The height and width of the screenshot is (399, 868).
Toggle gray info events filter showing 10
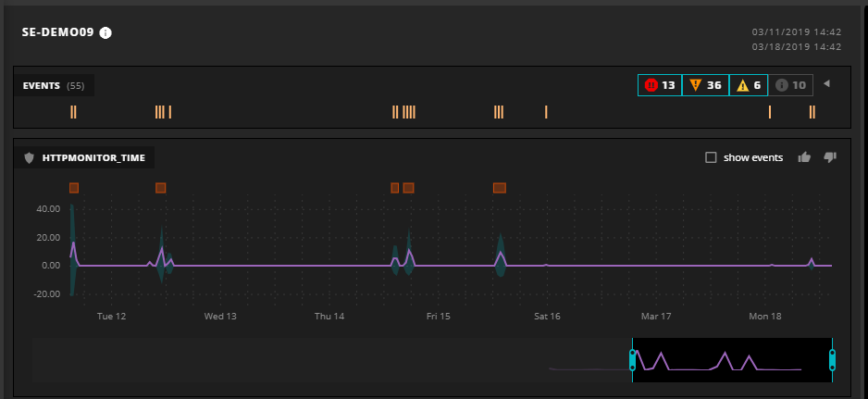(791, 85)
